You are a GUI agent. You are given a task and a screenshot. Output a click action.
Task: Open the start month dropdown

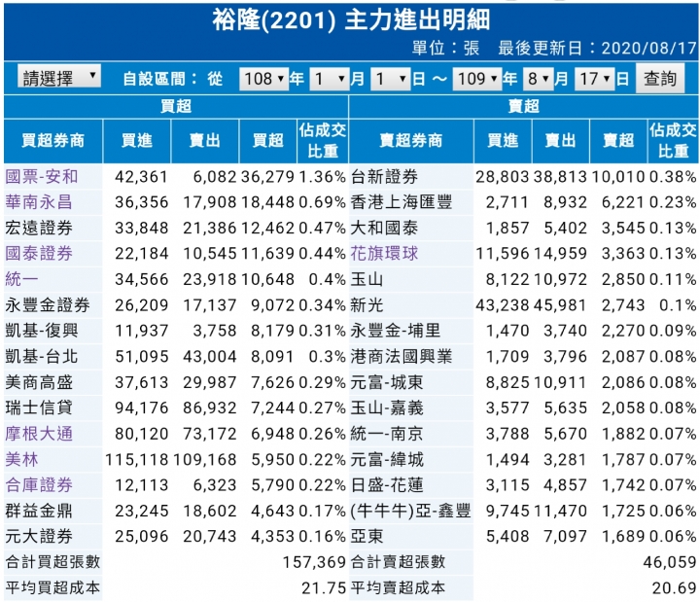tap(329, 79)
